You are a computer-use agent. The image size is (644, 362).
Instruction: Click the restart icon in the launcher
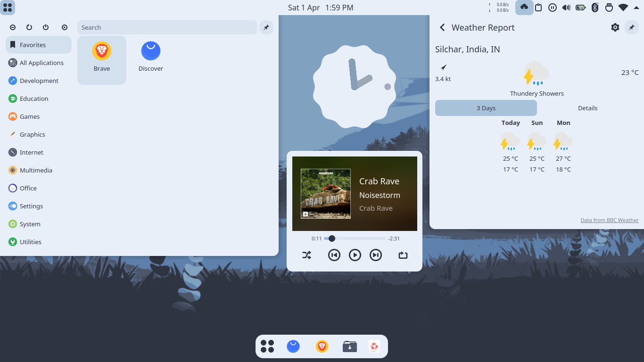pyautogui.click(x=29, y=27)
